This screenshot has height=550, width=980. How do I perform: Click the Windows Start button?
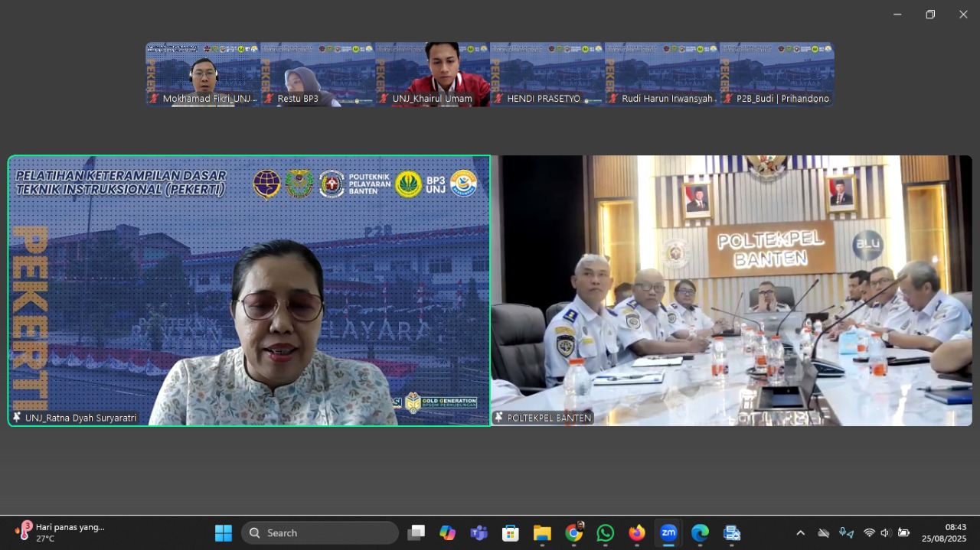[x=224, y=533]
